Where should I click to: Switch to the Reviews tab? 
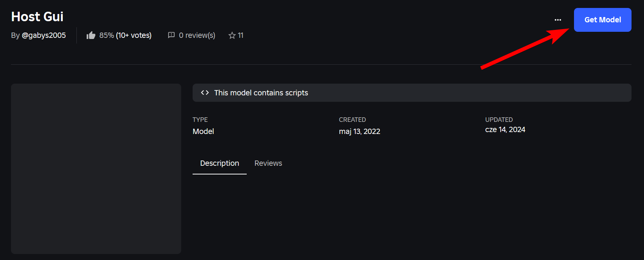(268, 163)
